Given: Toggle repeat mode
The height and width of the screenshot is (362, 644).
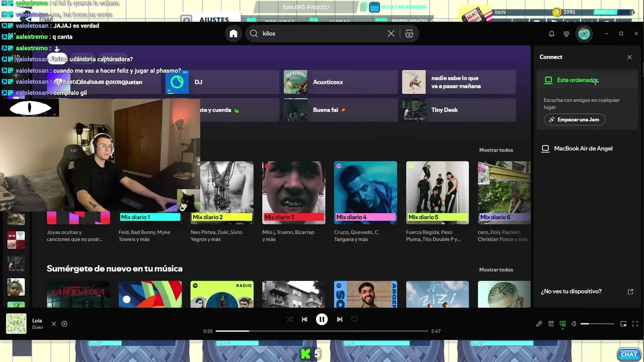Looking at the screenshot, I should click(354, 319).
